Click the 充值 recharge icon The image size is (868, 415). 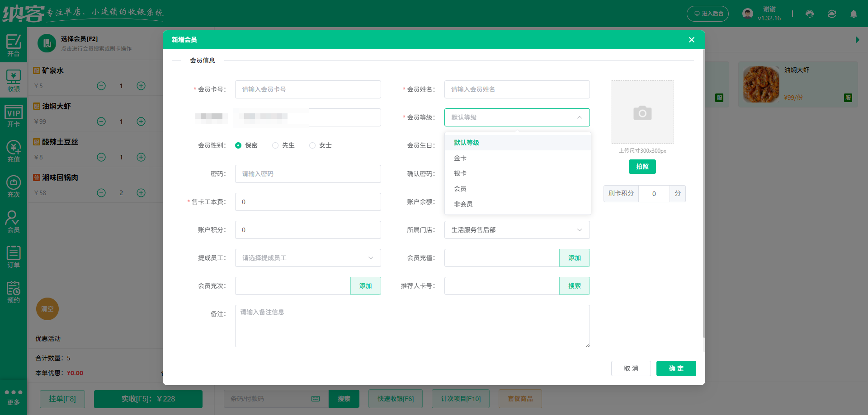point(14,150)
